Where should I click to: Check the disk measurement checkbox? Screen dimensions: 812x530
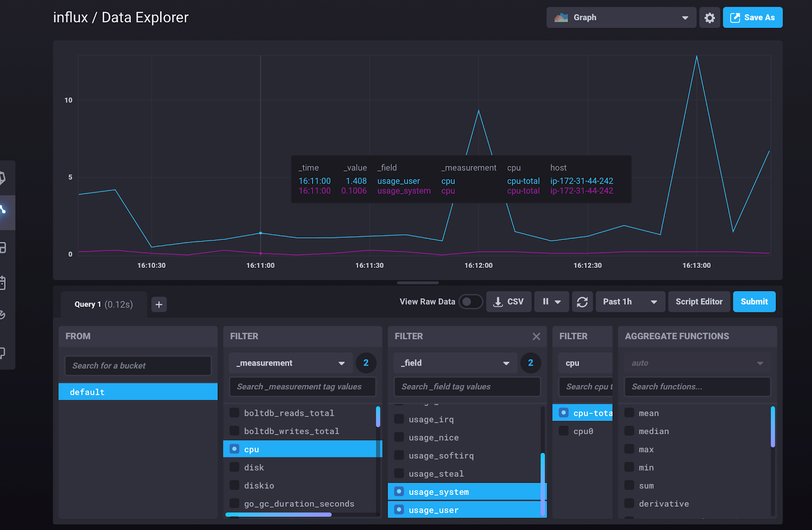coord(234,467)
